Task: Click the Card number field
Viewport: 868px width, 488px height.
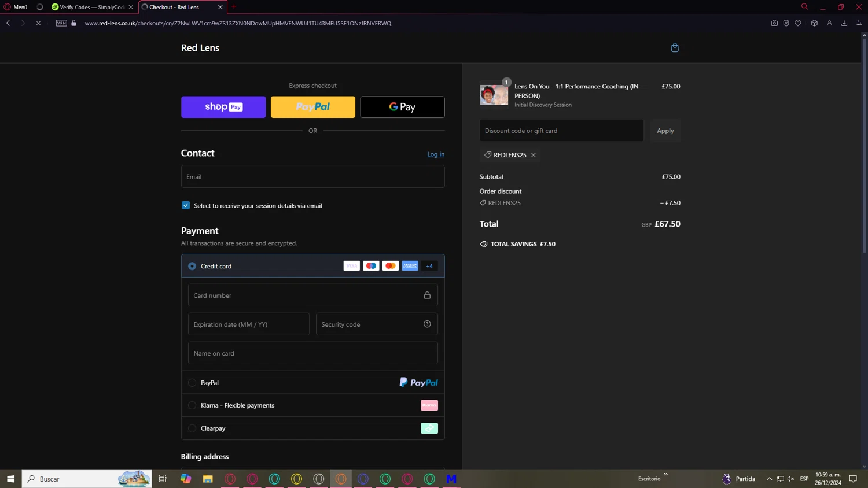Action: tap(313, 295)
